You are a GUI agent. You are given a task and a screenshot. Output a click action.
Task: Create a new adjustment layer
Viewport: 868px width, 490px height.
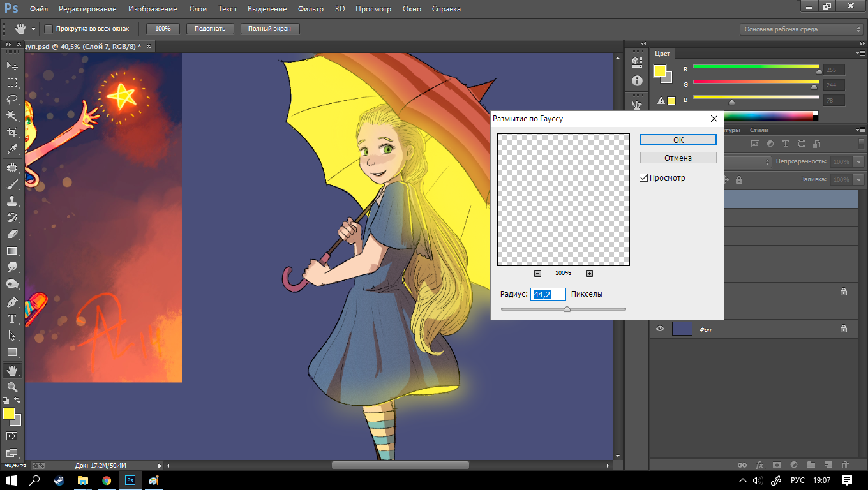tap(794, 466)
